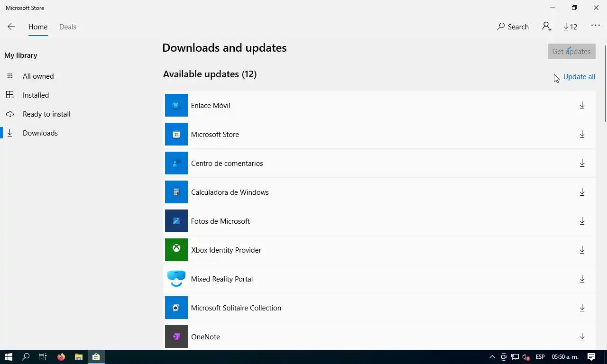
Task: Open the Microsoft Solitaire Collection tile icon
Action: [176, 308]
